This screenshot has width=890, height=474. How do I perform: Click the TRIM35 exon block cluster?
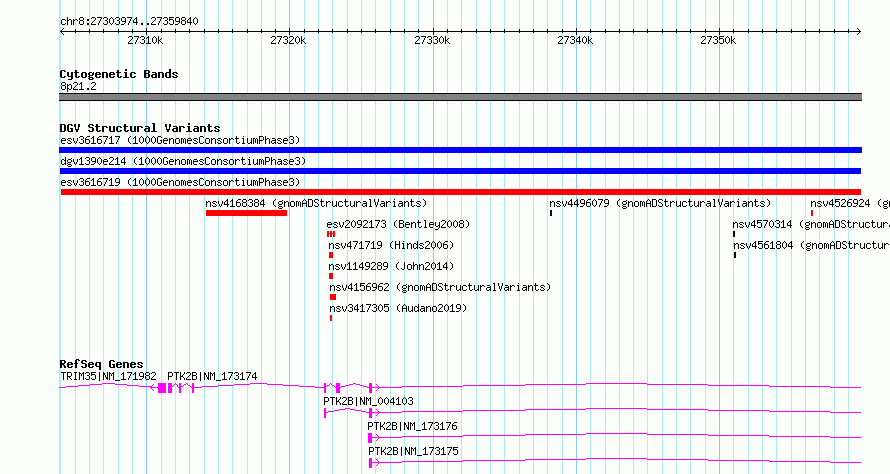tap(162, 388)
